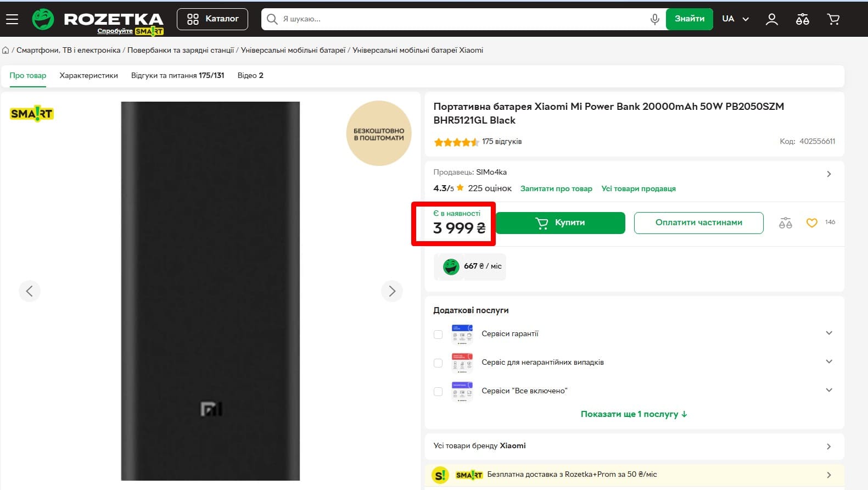The height and width of the screenshot is (490, 868).
Task: Tick Сервіс для негарантійних випадків checkbox
Action: tap(438, 363)
